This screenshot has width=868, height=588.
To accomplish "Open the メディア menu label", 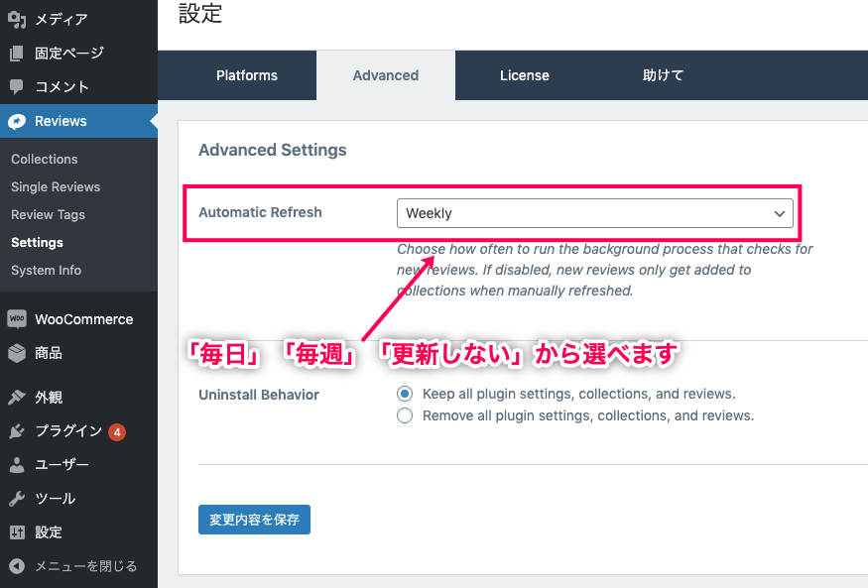I will click(61, 20).
